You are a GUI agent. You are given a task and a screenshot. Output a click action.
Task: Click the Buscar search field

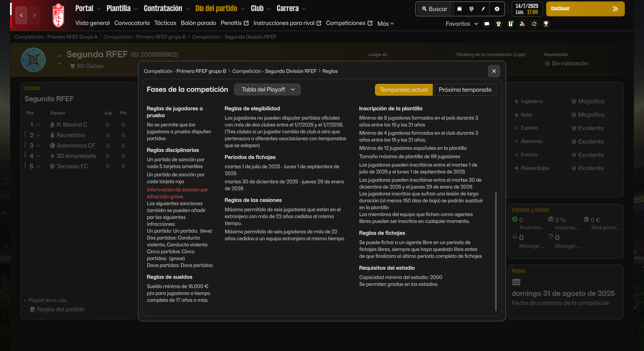coord(435,9)
